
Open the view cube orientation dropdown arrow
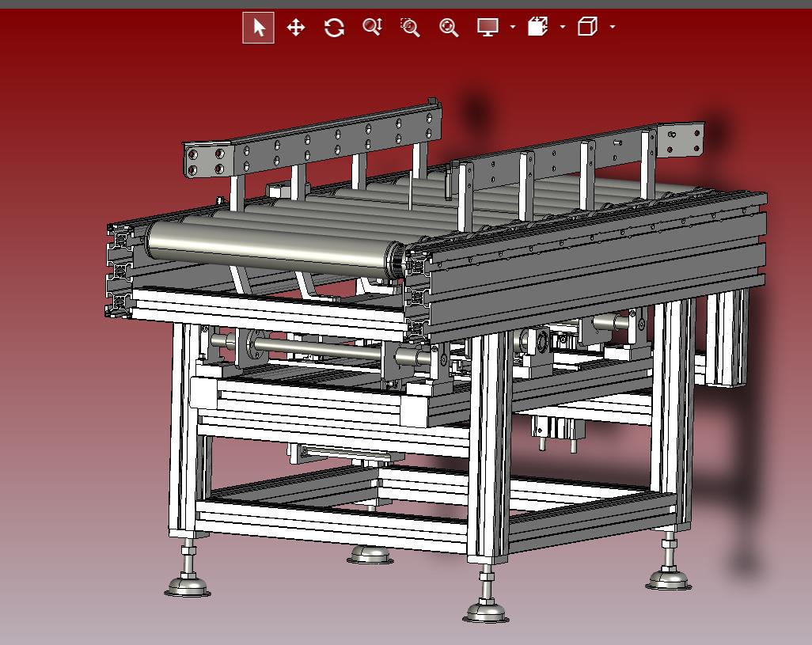click(613, 27)
